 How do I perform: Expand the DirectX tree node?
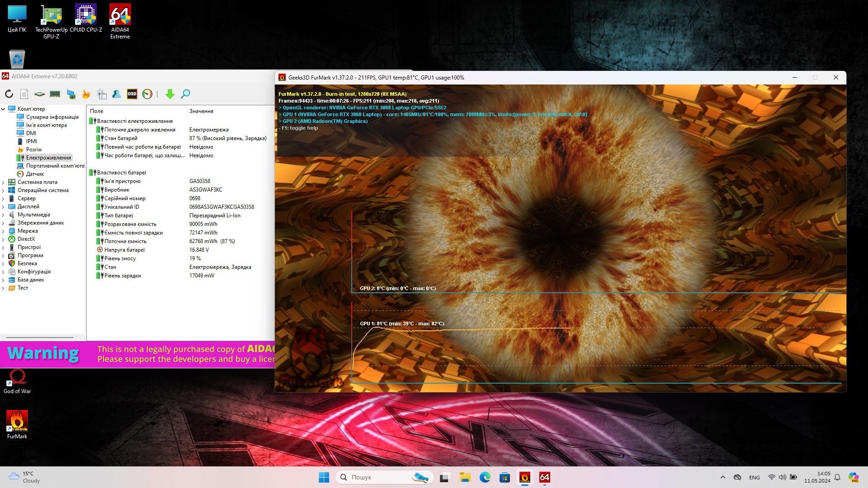[3, 239]
